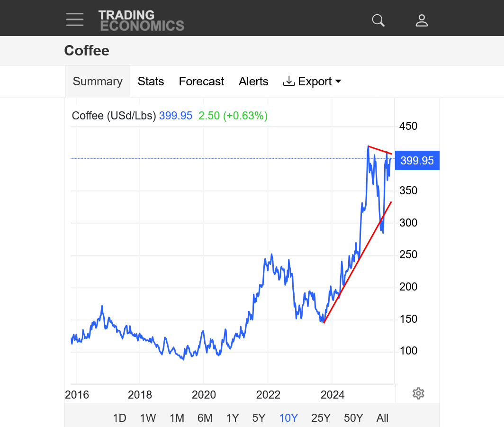This screenshot has width=504, height=427.
Task: Open the Alerts tab
Action: (x=253, y=82)
